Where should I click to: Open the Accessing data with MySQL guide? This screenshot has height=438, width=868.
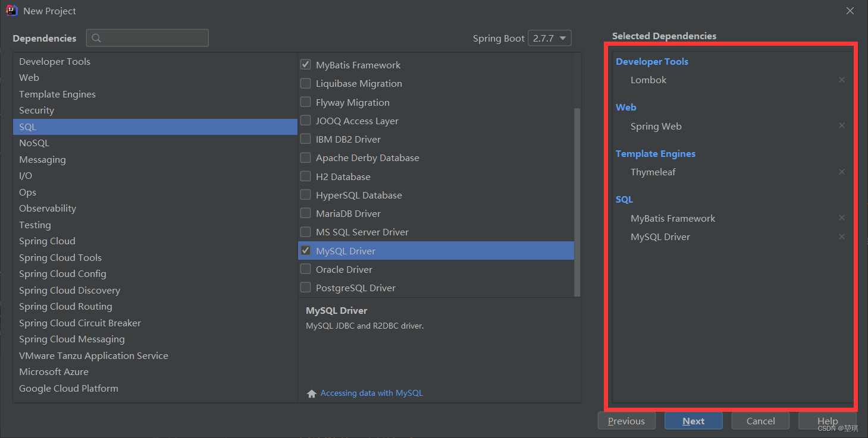[372, 393]
